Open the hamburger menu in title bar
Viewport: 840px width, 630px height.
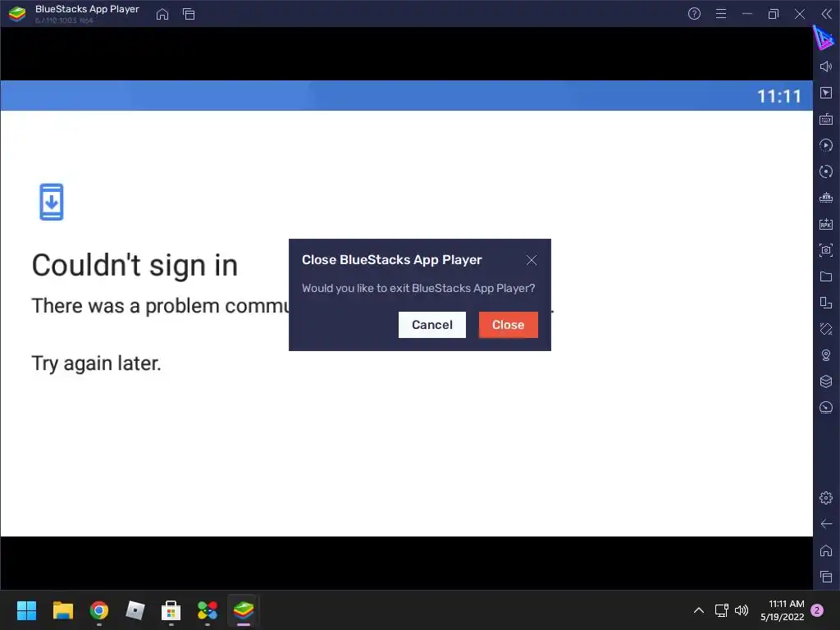pyautogui.click(x=721, y=14)
